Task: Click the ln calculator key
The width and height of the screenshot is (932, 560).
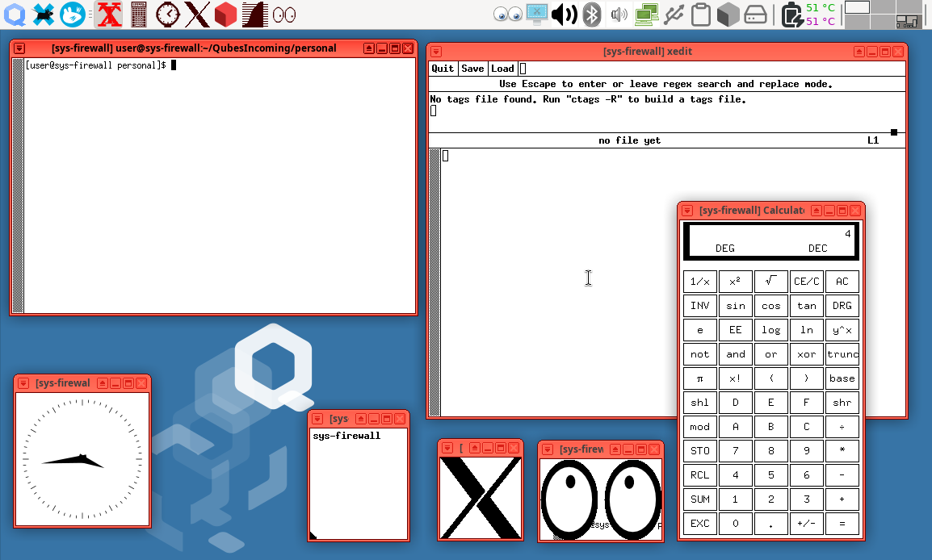Action: [807, 330]
